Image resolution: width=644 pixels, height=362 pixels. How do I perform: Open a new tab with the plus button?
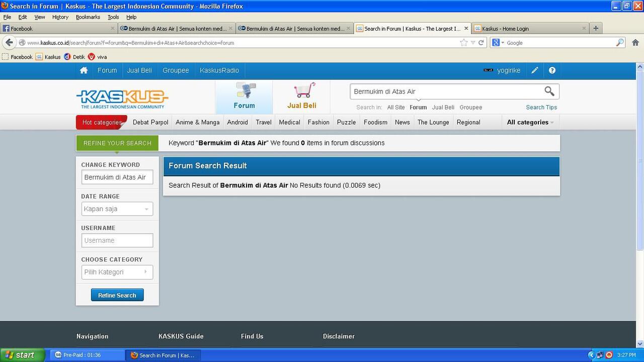596,28
